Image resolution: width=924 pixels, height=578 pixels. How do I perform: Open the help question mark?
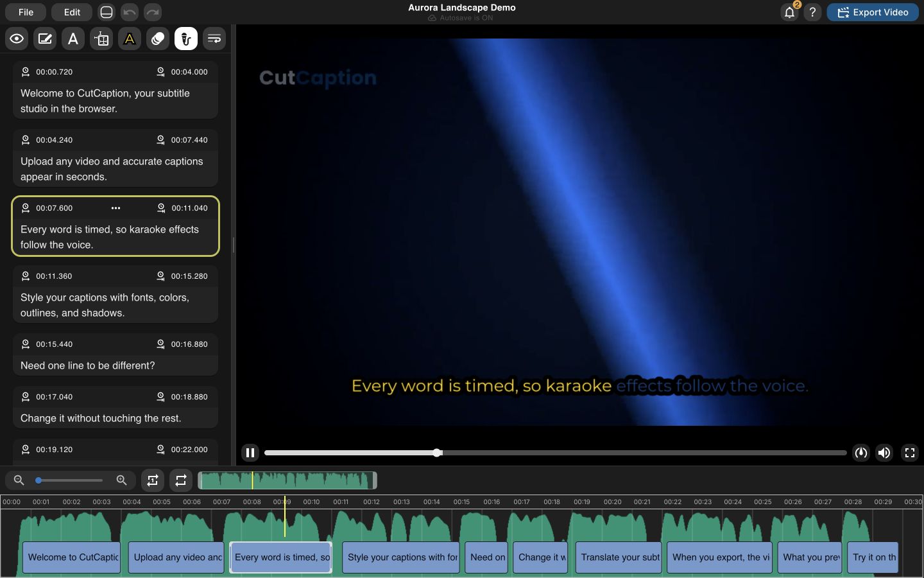(x=812, y=12)
